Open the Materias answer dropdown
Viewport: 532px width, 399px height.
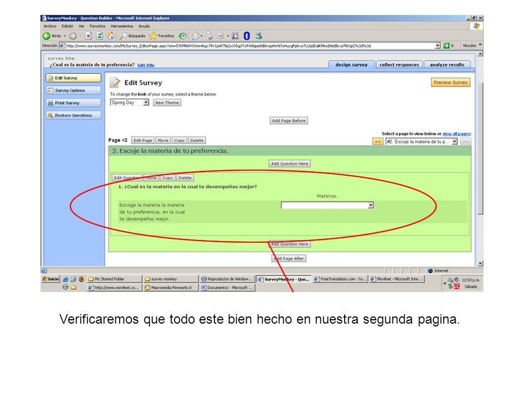(x=371, y=205)
